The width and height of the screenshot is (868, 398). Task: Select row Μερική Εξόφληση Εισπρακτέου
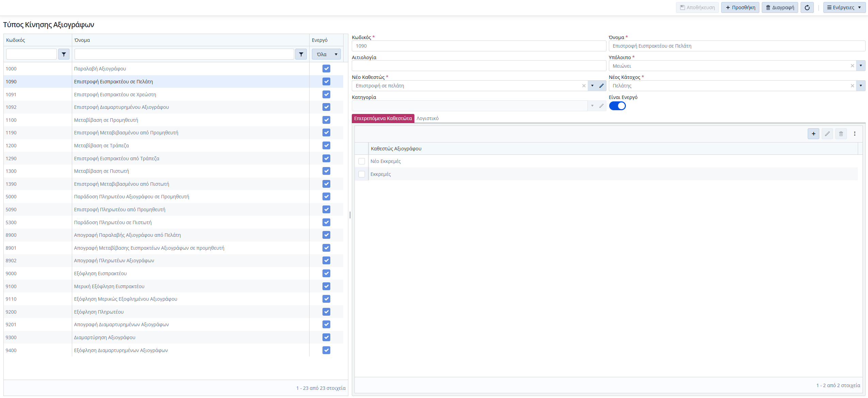click(x=173, y=286)
